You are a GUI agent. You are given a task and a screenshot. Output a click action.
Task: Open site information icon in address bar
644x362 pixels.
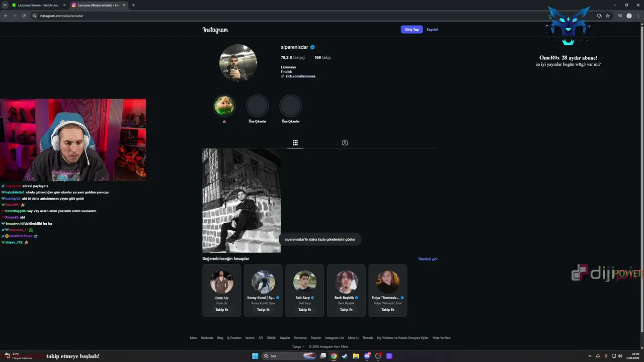point(35,16)
